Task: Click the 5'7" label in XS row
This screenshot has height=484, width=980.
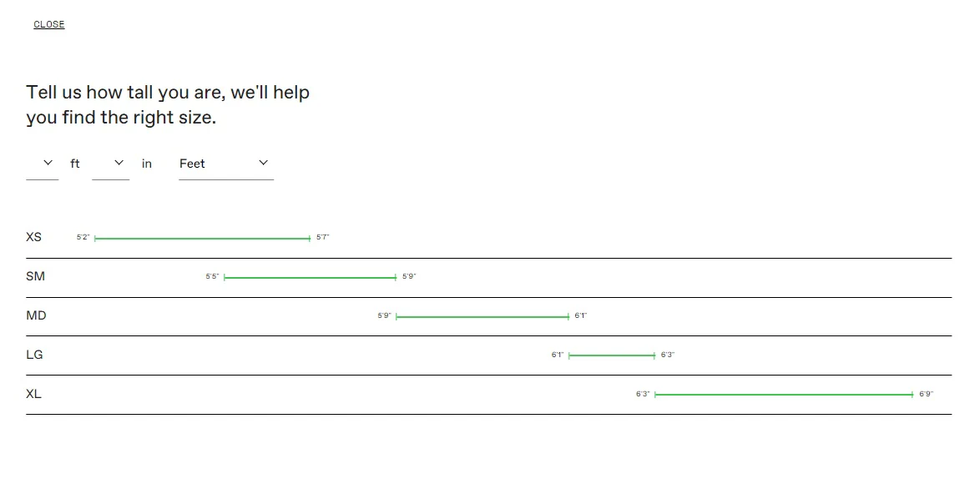Action: point(322,238)
